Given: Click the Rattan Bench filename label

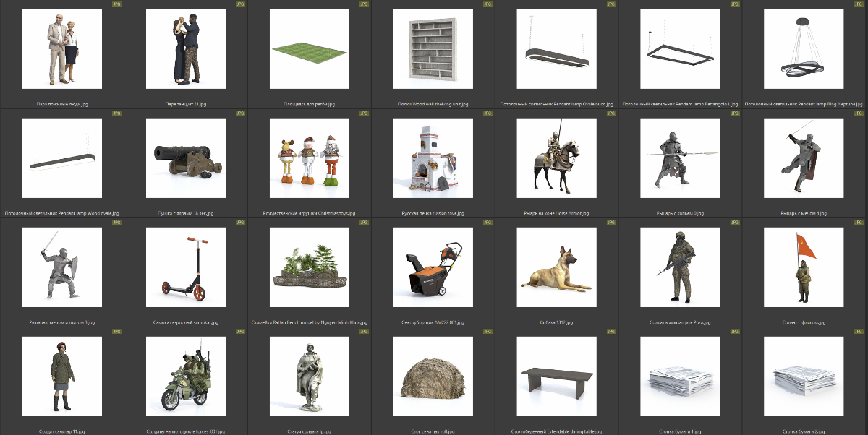Looking at the screenshot, I should (x=310, y=322).
